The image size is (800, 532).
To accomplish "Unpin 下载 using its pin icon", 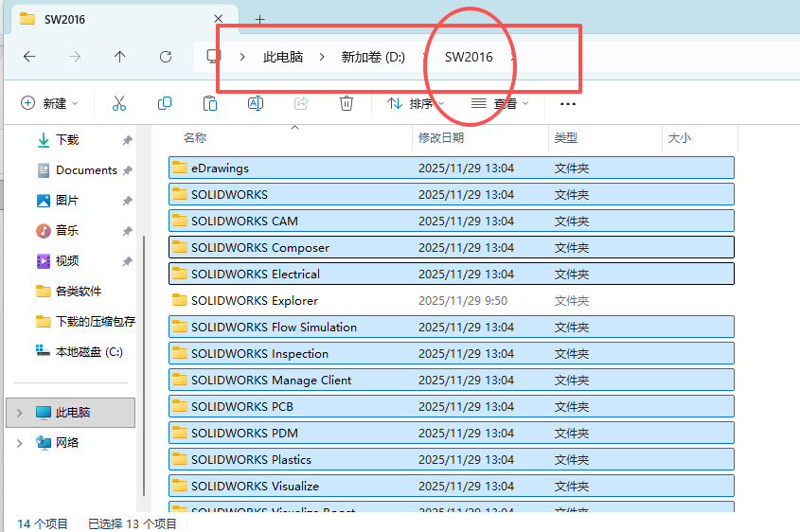I will [127, 140].
